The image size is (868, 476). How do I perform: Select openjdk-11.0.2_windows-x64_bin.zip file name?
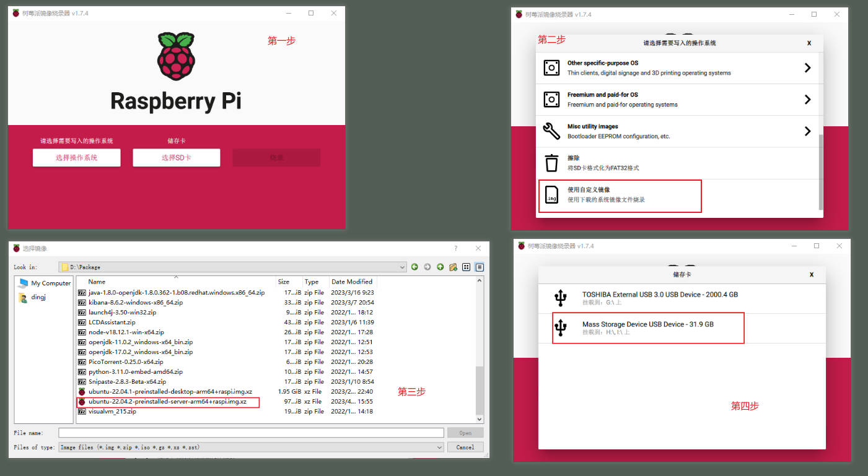coord(141,342)
